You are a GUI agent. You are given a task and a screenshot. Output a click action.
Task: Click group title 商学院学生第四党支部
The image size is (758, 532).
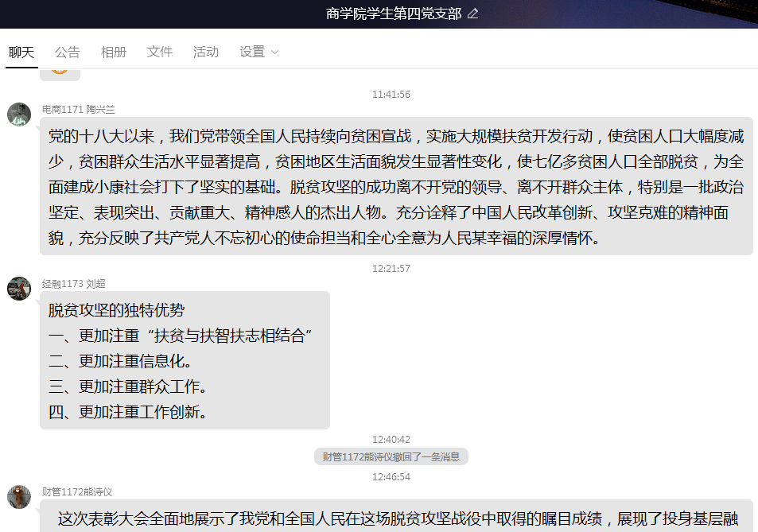point(394,14)
